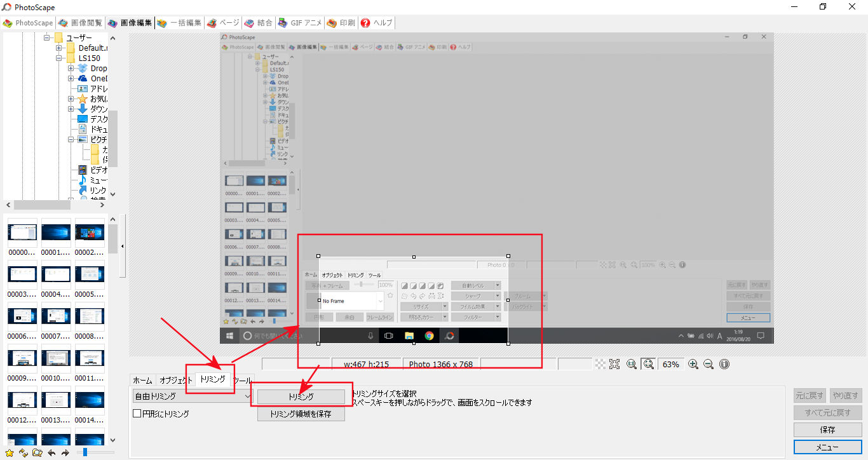
Task: Click the favorites star icon below thumbnails
Action: tap(10, 453)
